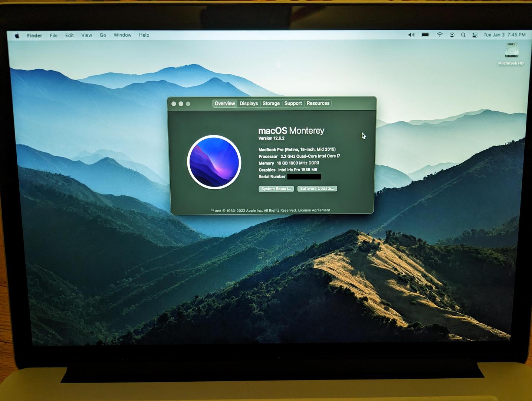Image resolution: width=532 pixels, height=401 pixels.
Task: Click the '2.2 GHz Quad-Core Intel Core i7' text
Action: (x=310, y=156)
